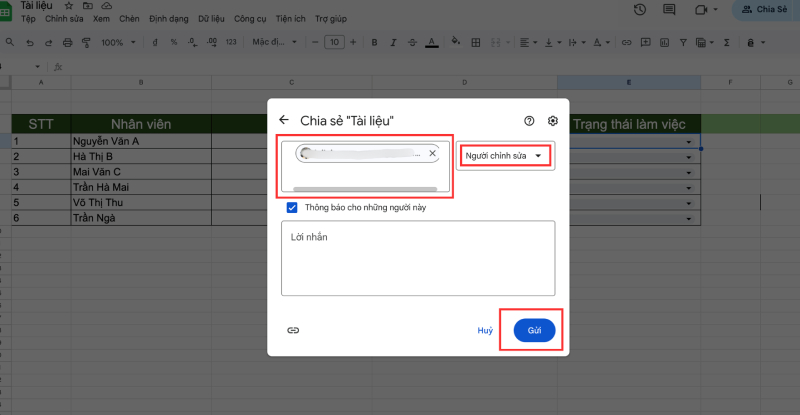Viewport: 800px width, 415px height.
Task: Open the Chèn menu
Action: click(x=129, y=19)
